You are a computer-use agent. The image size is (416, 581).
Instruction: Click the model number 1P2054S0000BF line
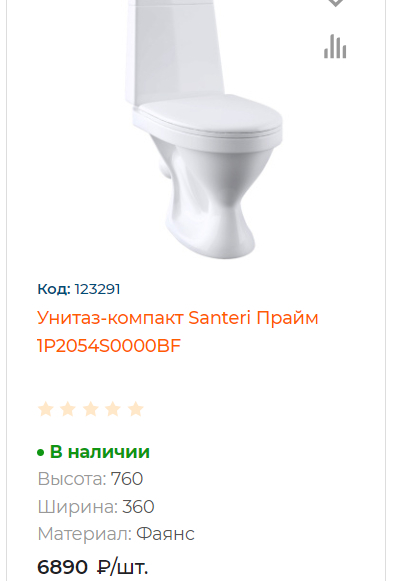point(109,346)
